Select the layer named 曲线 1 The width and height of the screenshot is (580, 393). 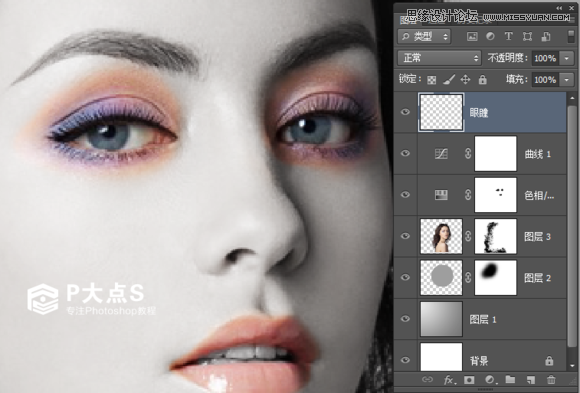click(x=537, y=154)
